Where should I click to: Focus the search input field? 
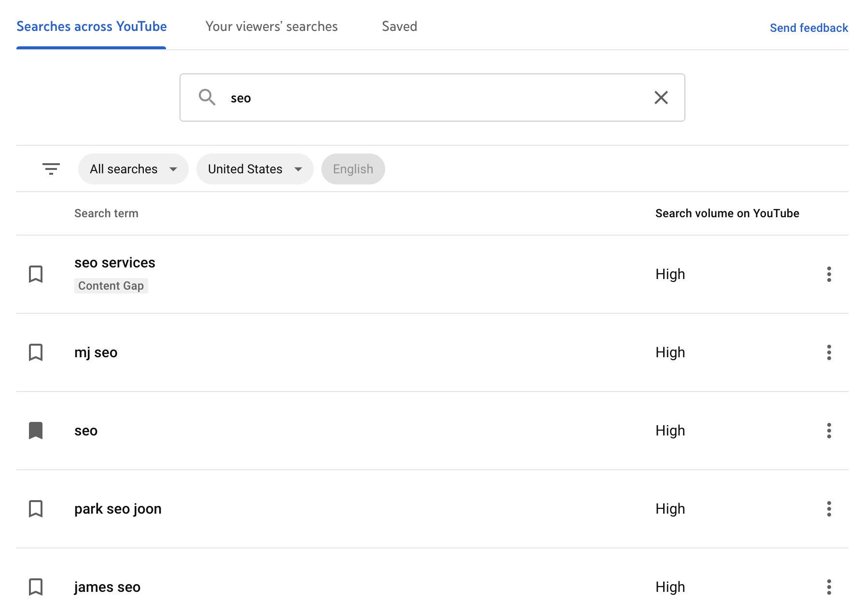432,98
